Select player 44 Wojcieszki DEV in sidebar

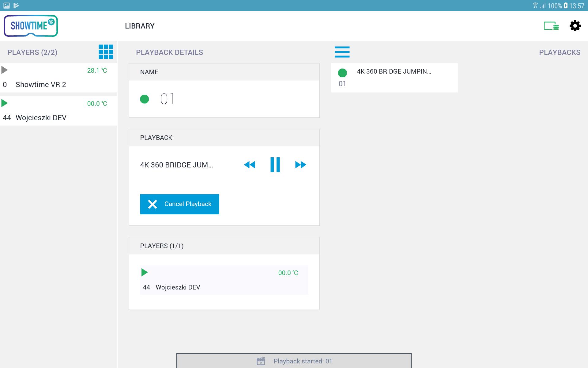point(58,111)
